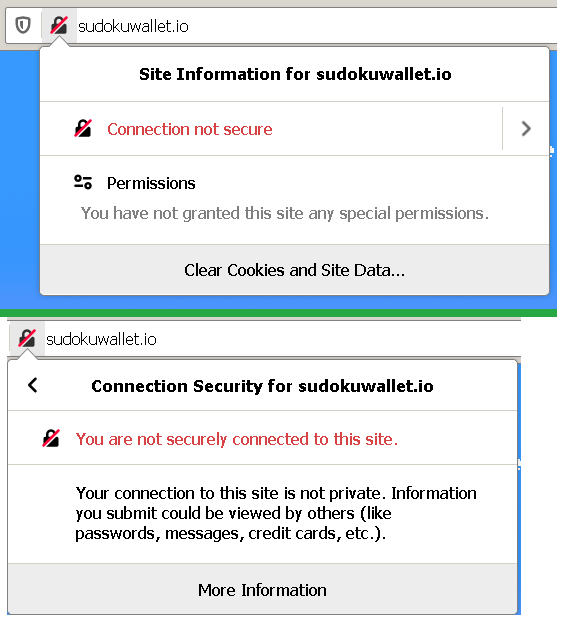
Task: Click sudokuwallet.io URL in the lower address bar
Action: pyautogui.click(x=101, y=339)
